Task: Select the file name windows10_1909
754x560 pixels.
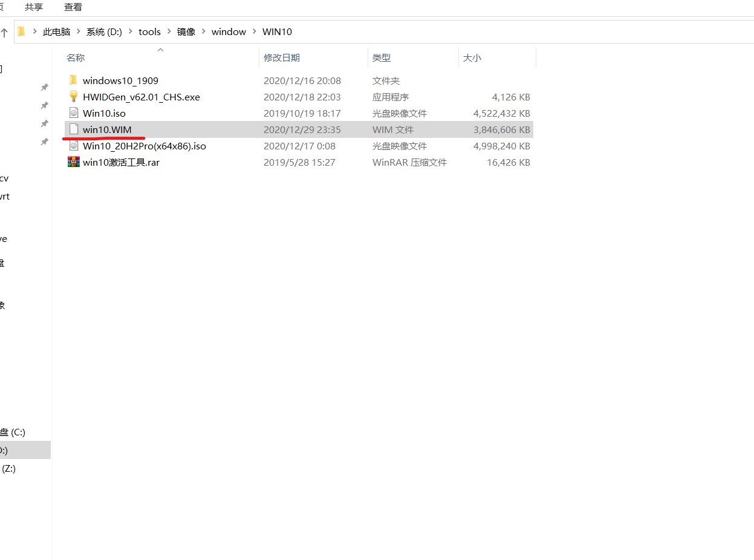Action: 120,80
